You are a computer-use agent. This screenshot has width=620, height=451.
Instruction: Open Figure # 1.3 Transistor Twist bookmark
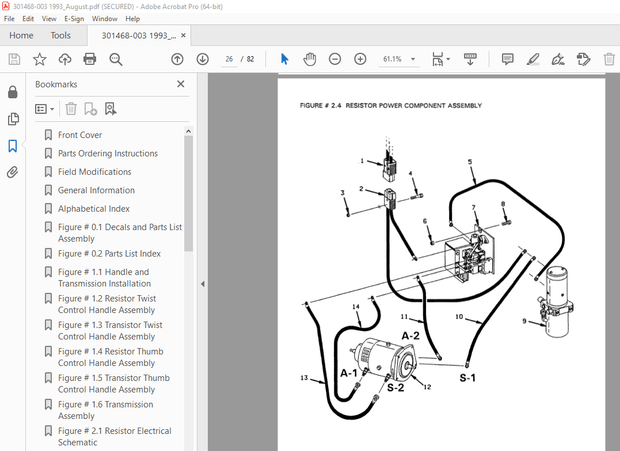point(110,331)
